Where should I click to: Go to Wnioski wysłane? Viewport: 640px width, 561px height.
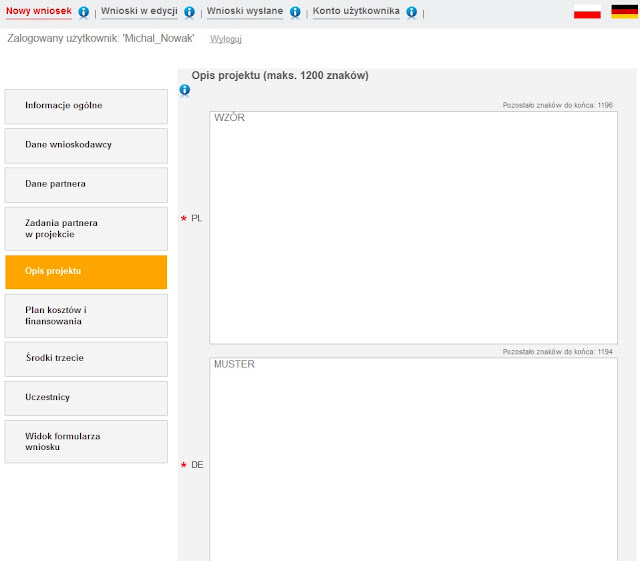point(244,11)
